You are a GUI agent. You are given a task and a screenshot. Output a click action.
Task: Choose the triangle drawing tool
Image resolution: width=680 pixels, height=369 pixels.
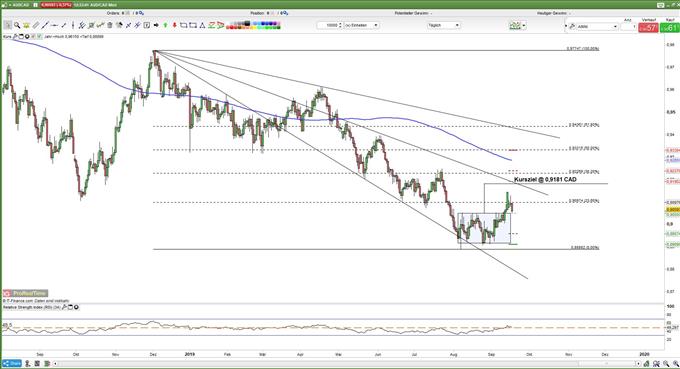[202, 26]
